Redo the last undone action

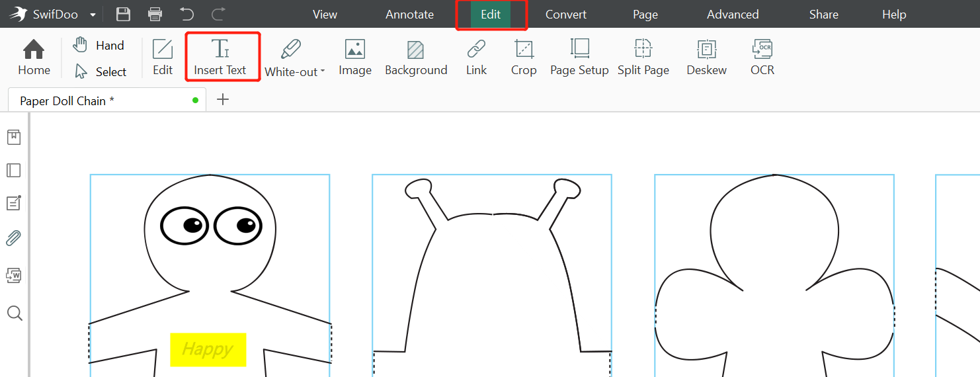coord(218,14)
